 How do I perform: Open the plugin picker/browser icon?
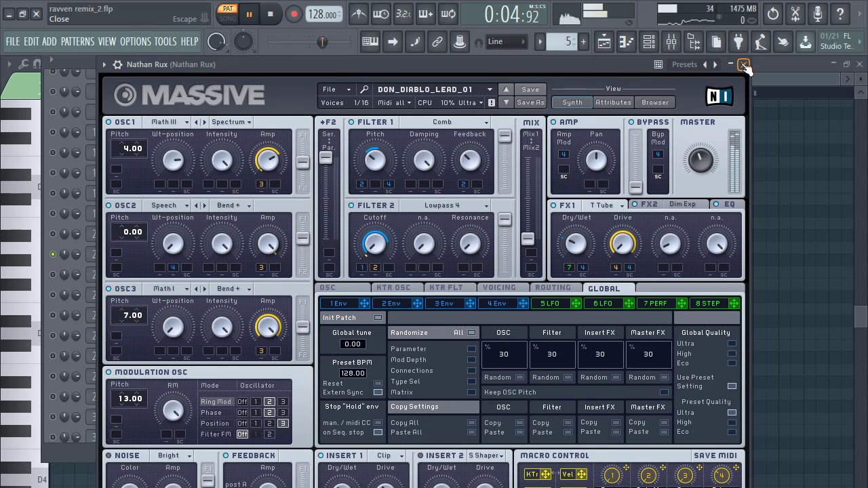[738, 42]
